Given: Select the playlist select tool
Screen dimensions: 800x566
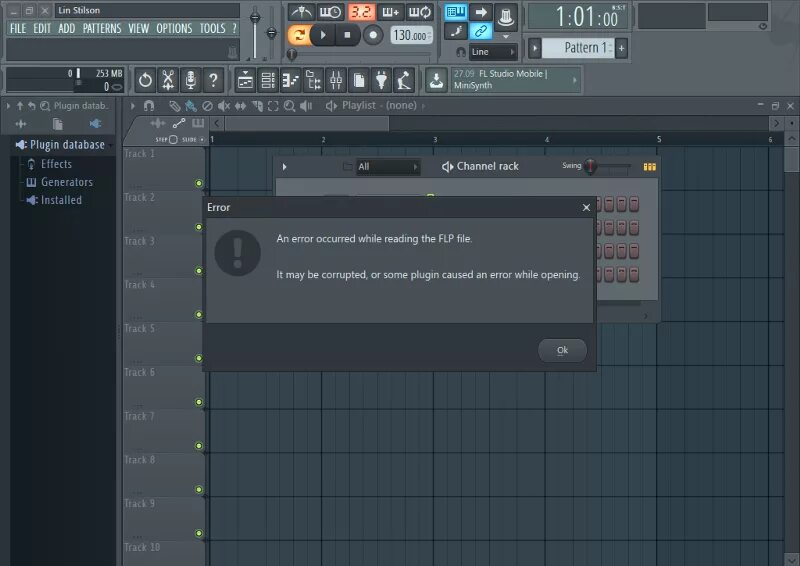Looking at the screenshot, I should 273,106.
